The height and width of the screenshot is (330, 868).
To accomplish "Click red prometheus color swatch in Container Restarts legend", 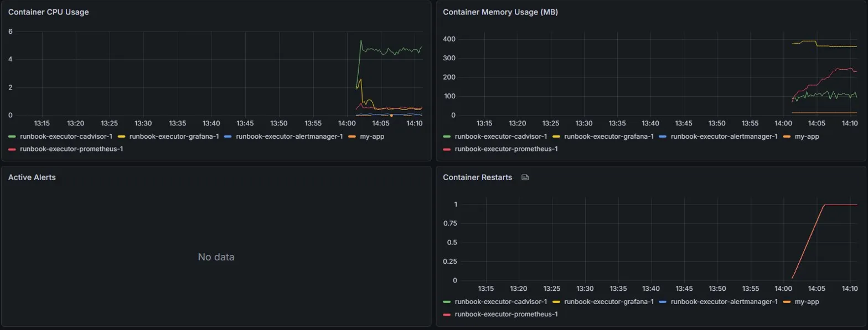I will 447,314.
